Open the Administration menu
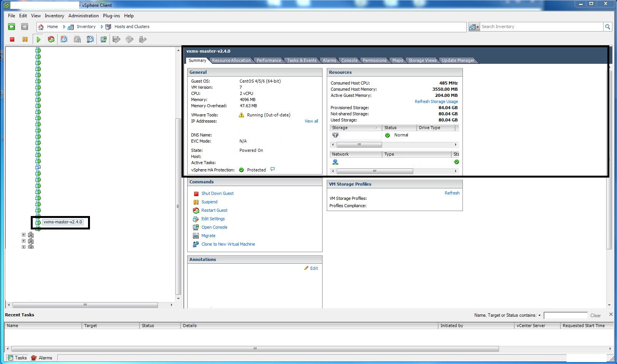617x364 pixels. (x=83, y=16)
